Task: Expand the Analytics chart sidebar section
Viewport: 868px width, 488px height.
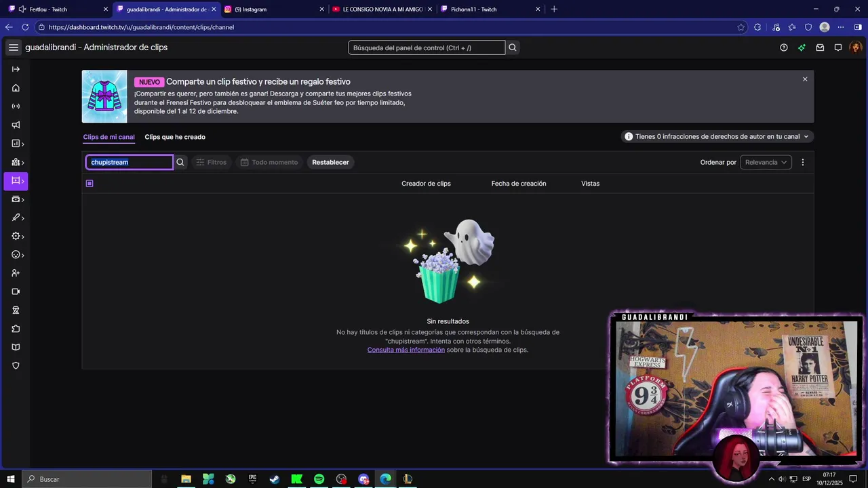Action: [18, 144]
